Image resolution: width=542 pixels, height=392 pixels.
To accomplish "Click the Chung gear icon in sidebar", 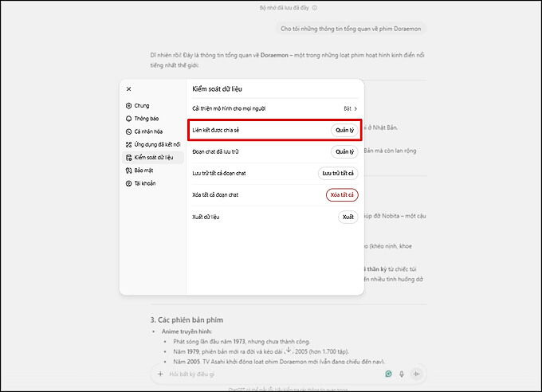I will click(x=128, y=105).
